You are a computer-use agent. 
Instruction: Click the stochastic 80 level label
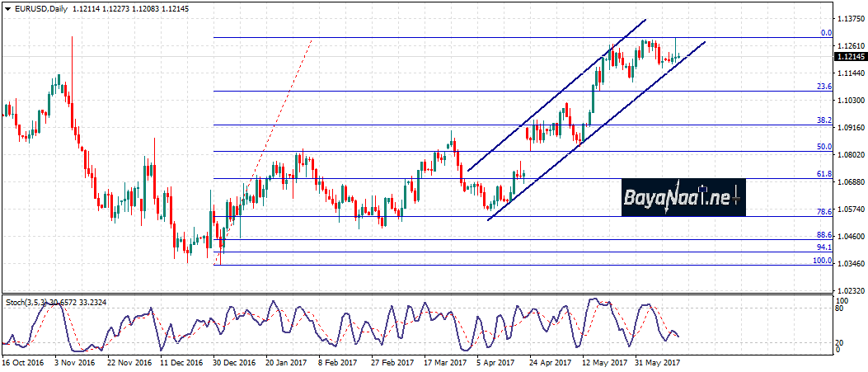(840, 309)
